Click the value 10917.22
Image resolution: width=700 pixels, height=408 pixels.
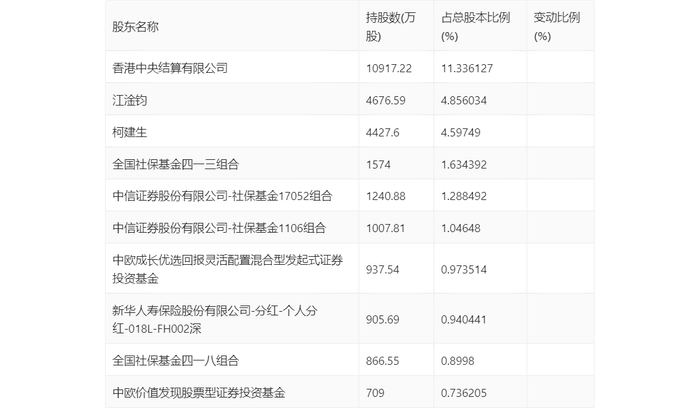389,68
